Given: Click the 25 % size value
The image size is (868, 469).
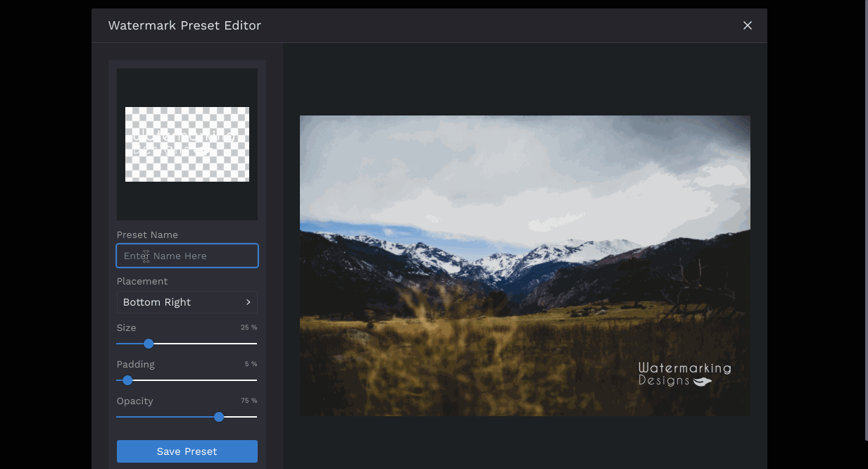Looking at the screenshot, I should point(249,327).
